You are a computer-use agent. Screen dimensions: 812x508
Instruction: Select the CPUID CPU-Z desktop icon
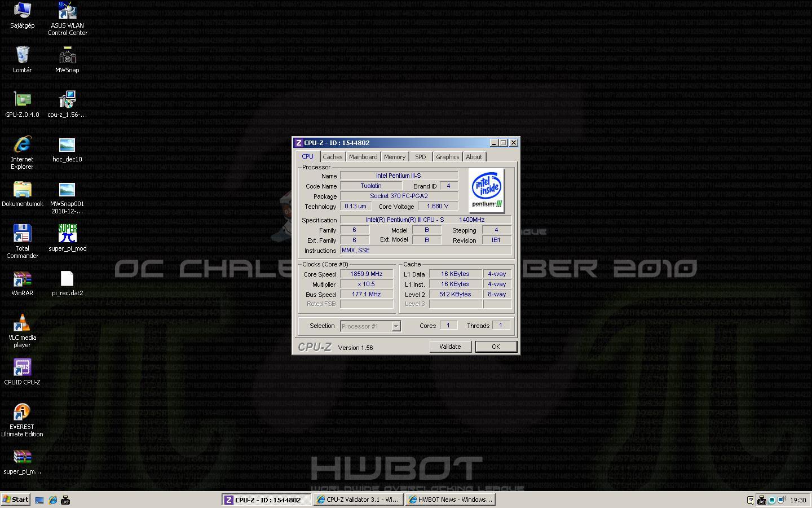(22, 372)
